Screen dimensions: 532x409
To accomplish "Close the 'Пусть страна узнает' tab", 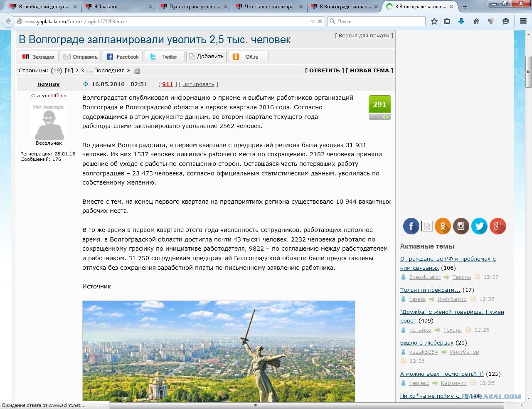I will pos(226,7).
